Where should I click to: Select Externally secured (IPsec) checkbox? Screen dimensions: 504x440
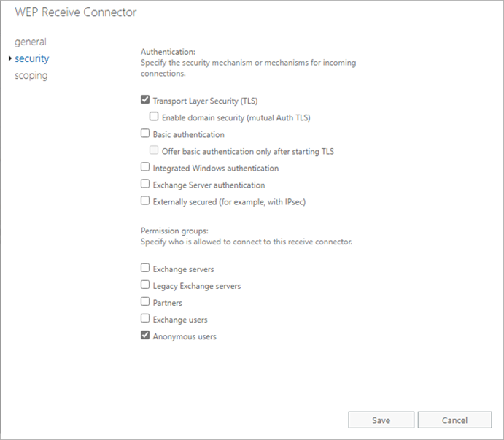click(x=145, y=201)
